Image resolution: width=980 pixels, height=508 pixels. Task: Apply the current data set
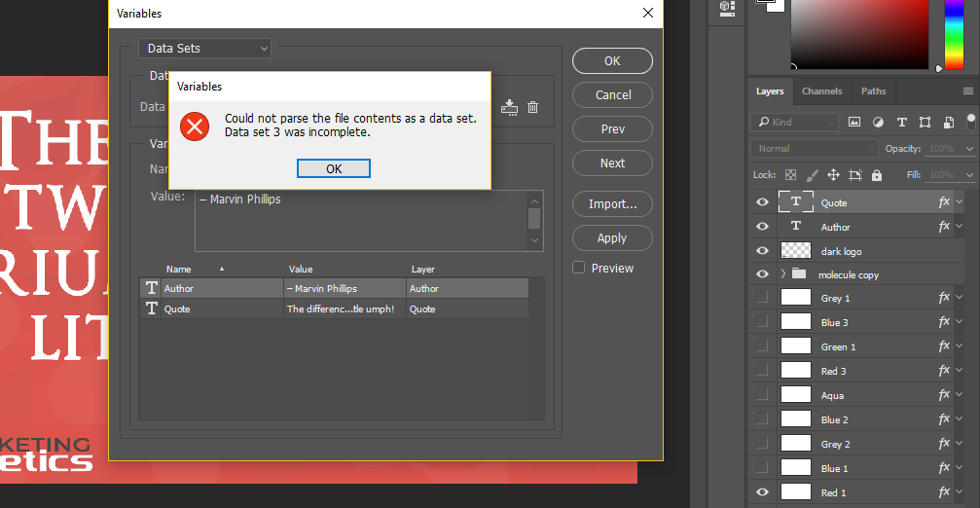[612, 238]
